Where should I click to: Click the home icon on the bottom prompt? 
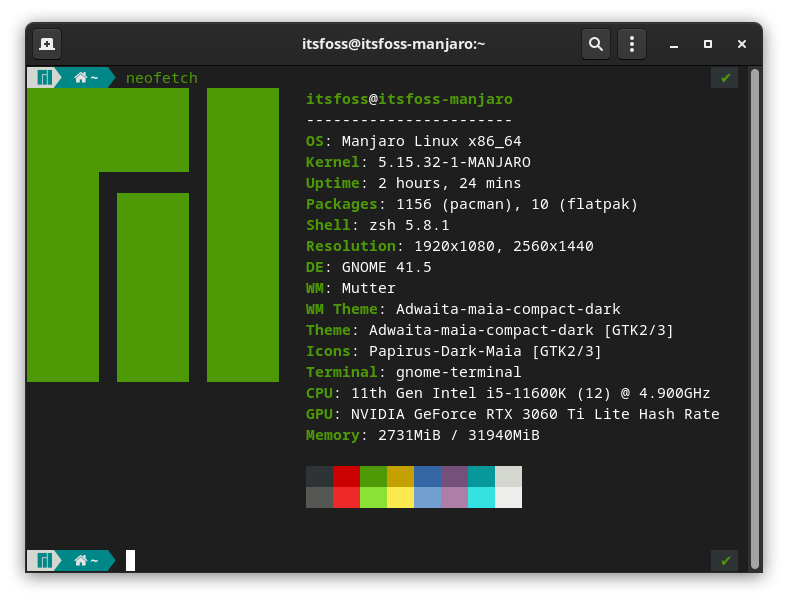pyautogui.click(x=81, y=561)
